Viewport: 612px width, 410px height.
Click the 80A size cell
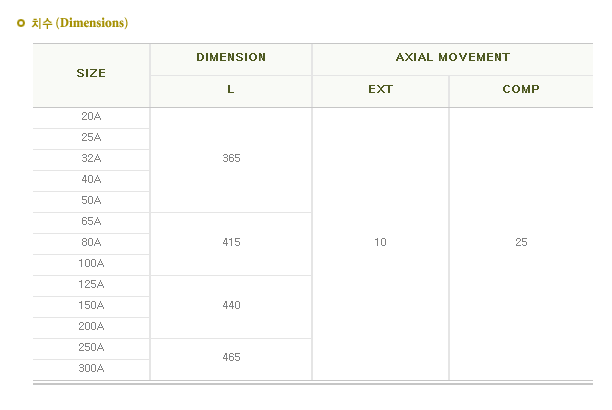91,242
